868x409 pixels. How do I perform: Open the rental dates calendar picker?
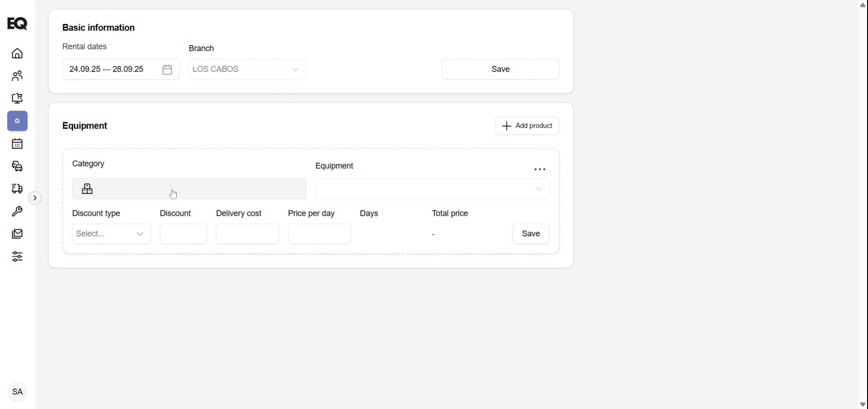167,69
